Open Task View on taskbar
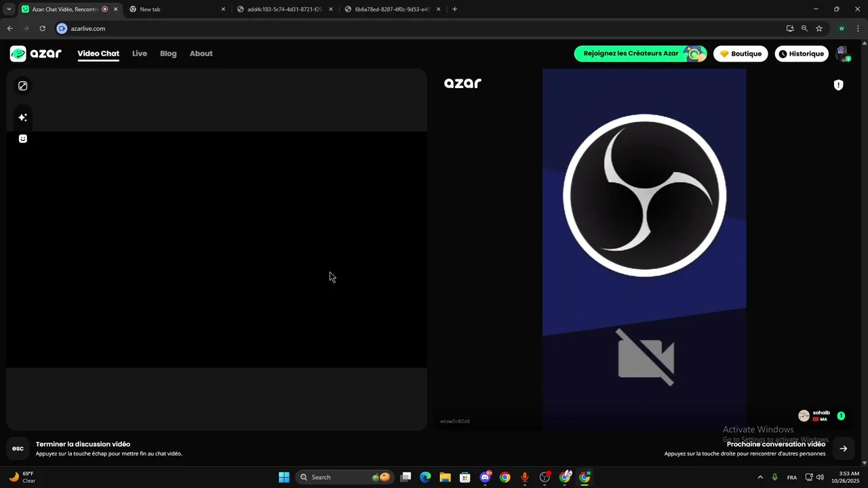This screenshot has width=868, height=488. [x=406, y=477]
